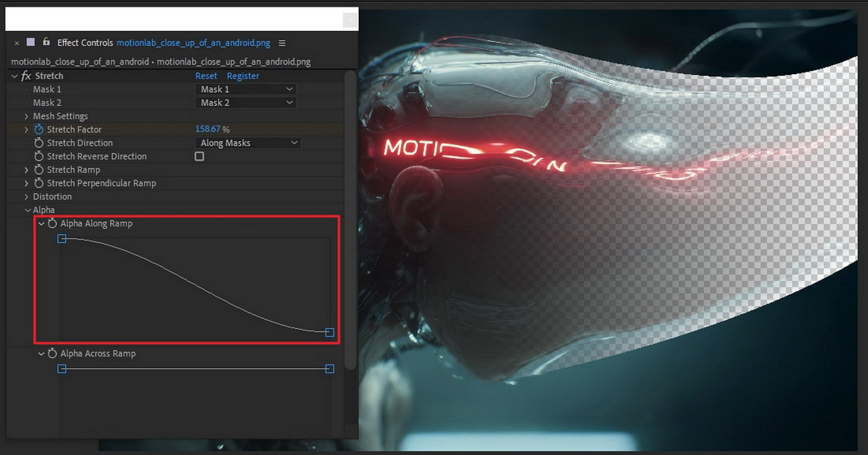Select the Effect Controls tab title
The height and width of the screenshot is (455, 868).
[86, 43]
